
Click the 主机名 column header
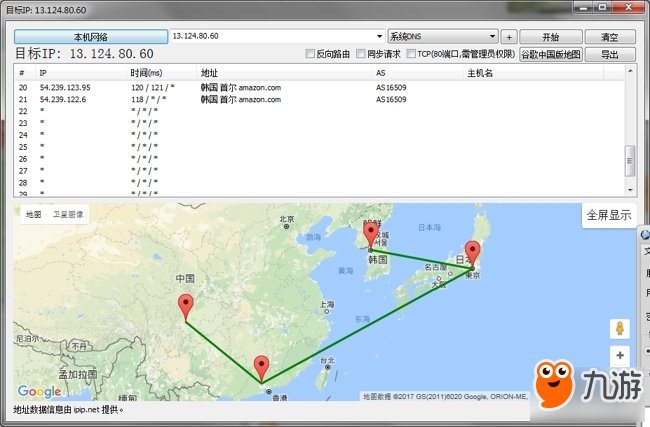pos(533,73)
